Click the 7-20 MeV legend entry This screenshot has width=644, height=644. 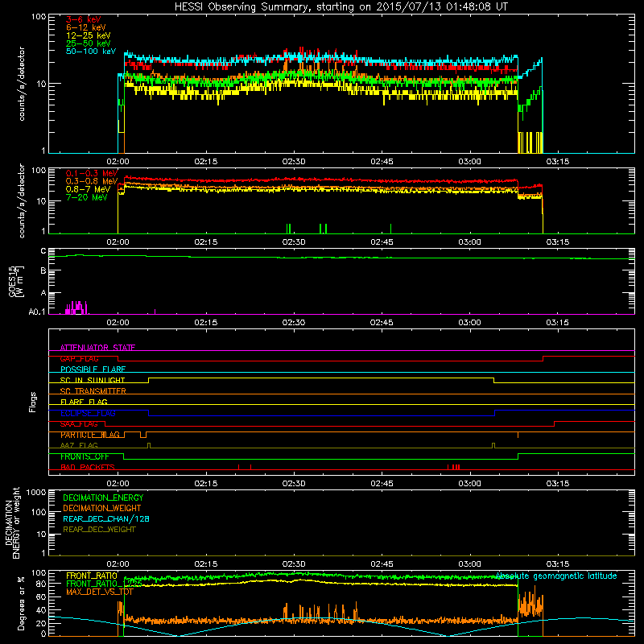point(86,197)
